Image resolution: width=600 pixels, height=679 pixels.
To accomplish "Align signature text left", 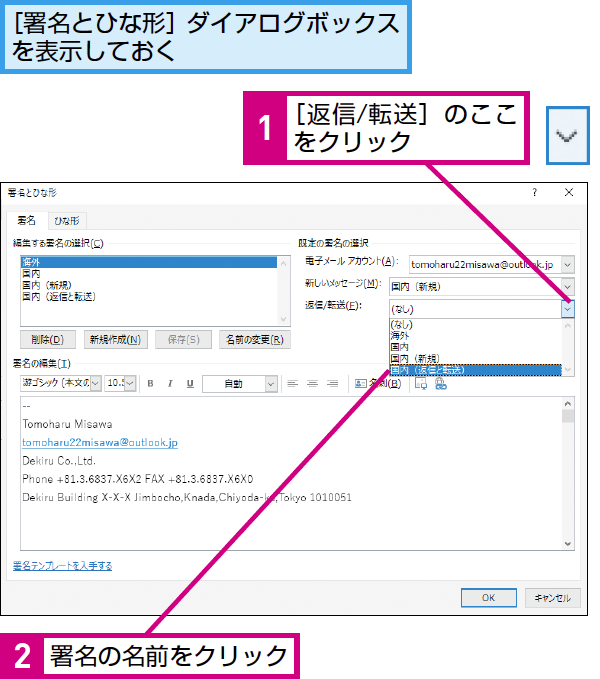I will (293, 384).
